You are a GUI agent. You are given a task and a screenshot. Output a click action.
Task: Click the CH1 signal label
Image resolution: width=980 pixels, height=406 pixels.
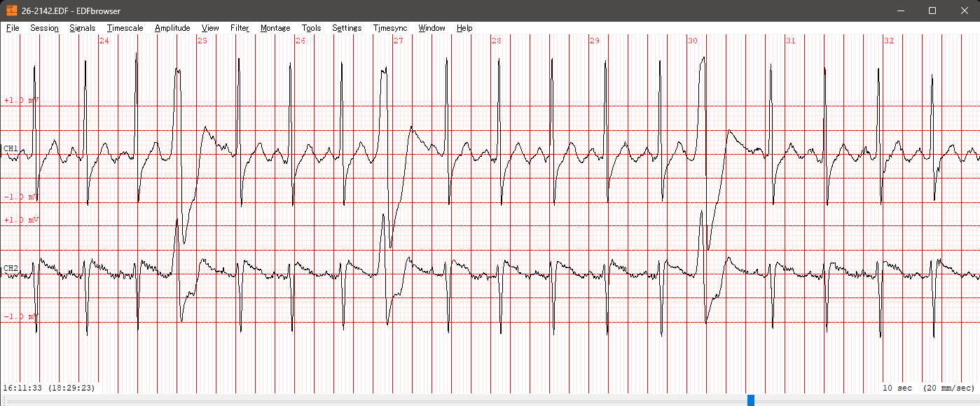(11, 148)
